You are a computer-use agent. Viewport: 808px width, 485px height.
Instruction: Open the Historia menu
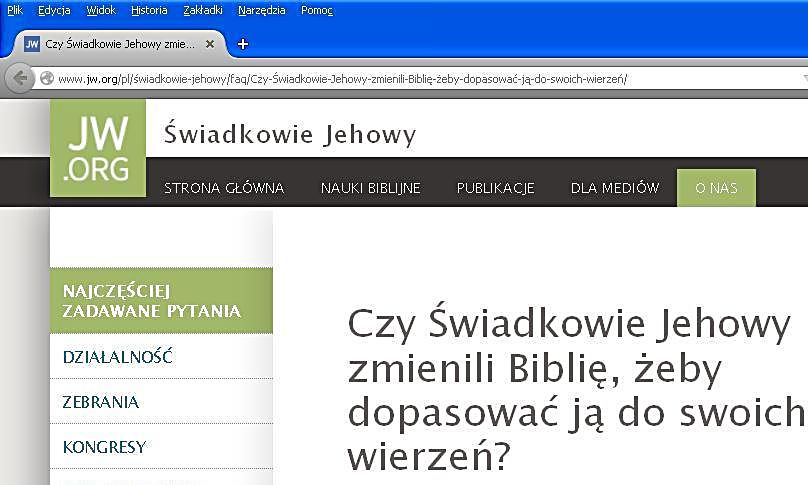pos(149,10)
